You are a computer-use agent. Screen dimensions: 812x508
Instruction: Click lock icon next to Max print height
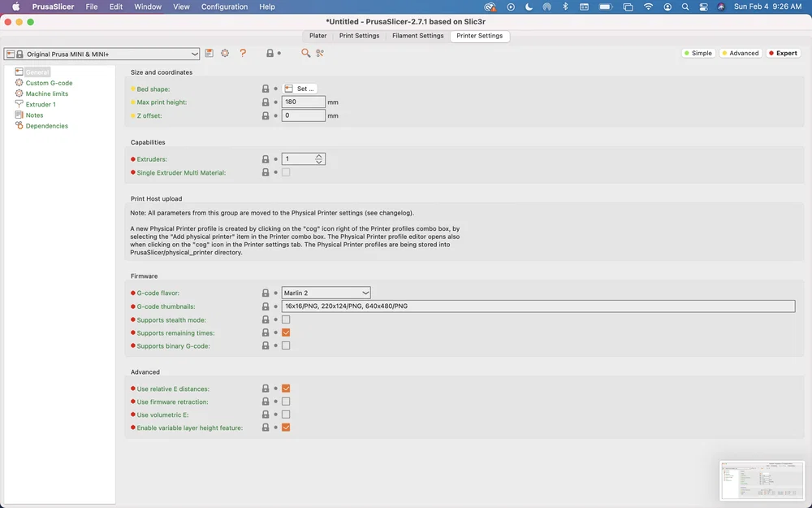coord(266,102)
